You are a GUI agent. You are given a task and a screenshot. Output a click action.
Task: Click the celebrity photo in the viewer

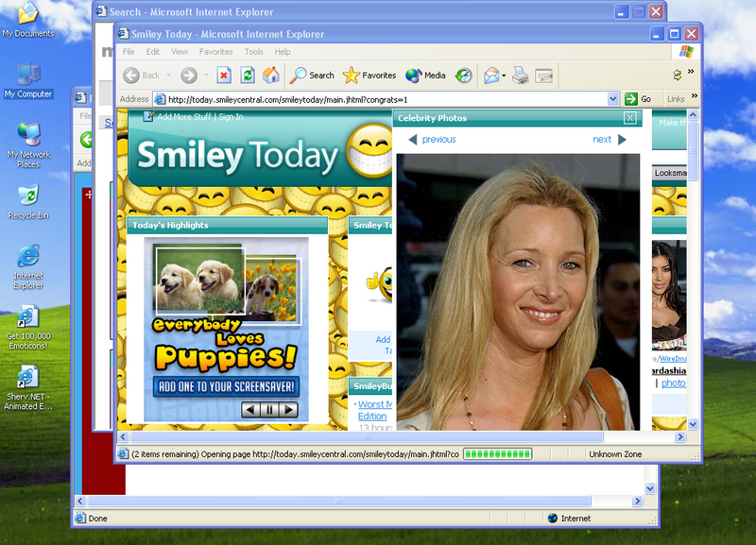coord(518,292)
